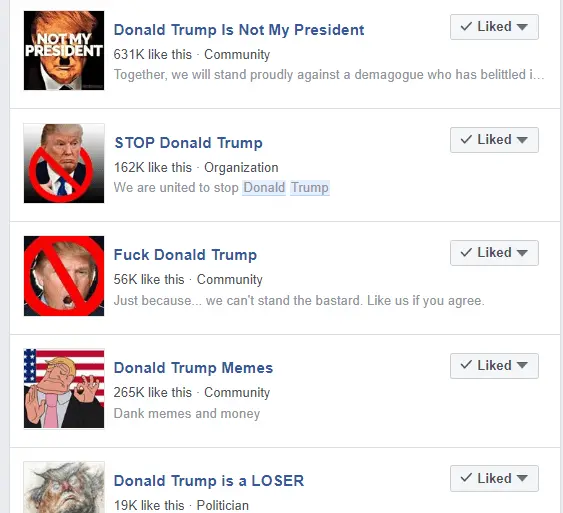Expand Liked dropdown arrow for Donald Trump is a LOSER

point(522,479)
